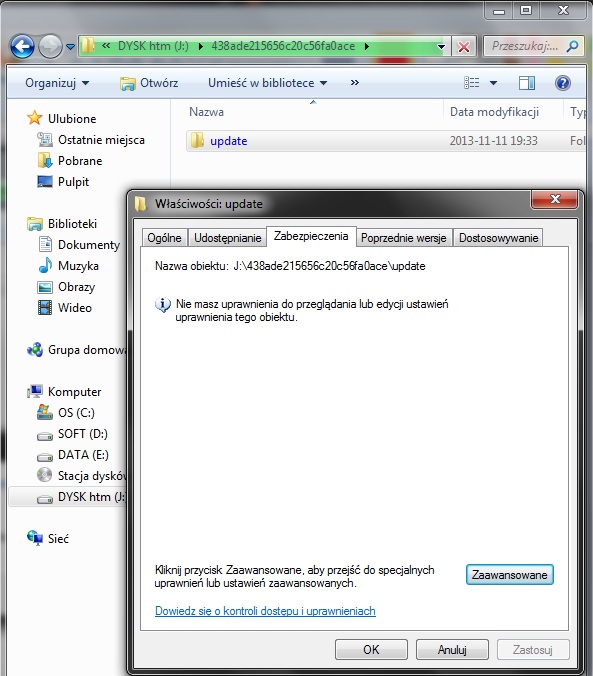This screenshot has width=593, height=676.
Task: Switch to the Ogólne tab
Action: pyautogui.click(x=164, y=238)
